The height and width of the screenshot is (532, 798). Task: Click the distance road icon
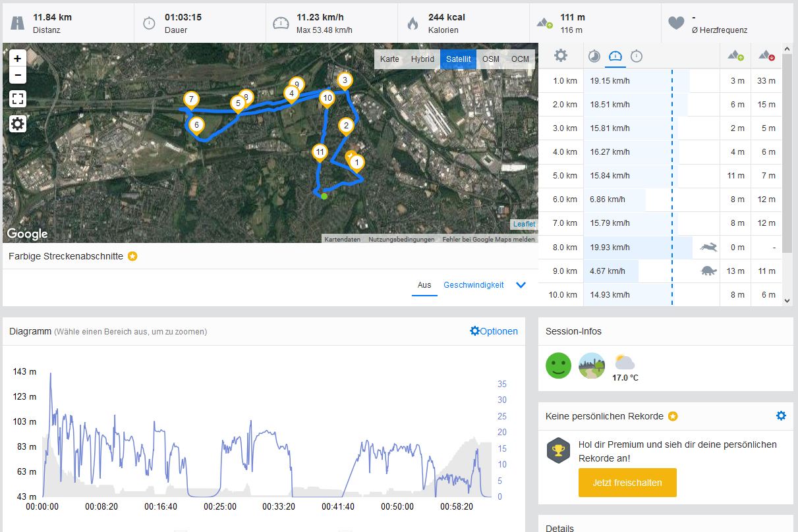(17, 23)
